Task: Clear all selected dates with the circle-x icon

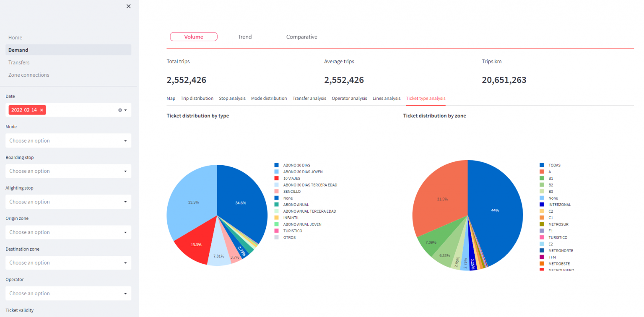Action: pyautogui.click(x=120, y=110)
